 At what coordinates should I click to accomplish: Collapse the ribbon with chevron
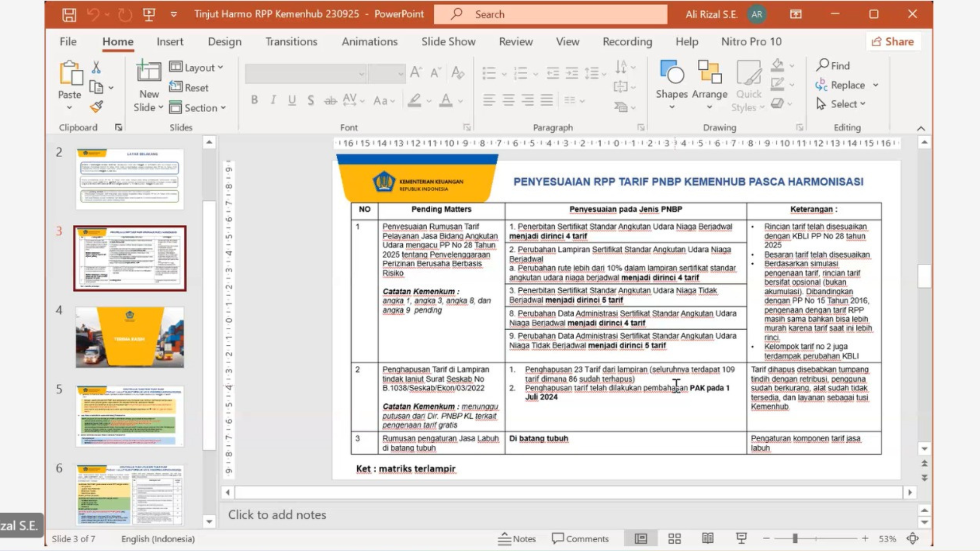[921, 128]
